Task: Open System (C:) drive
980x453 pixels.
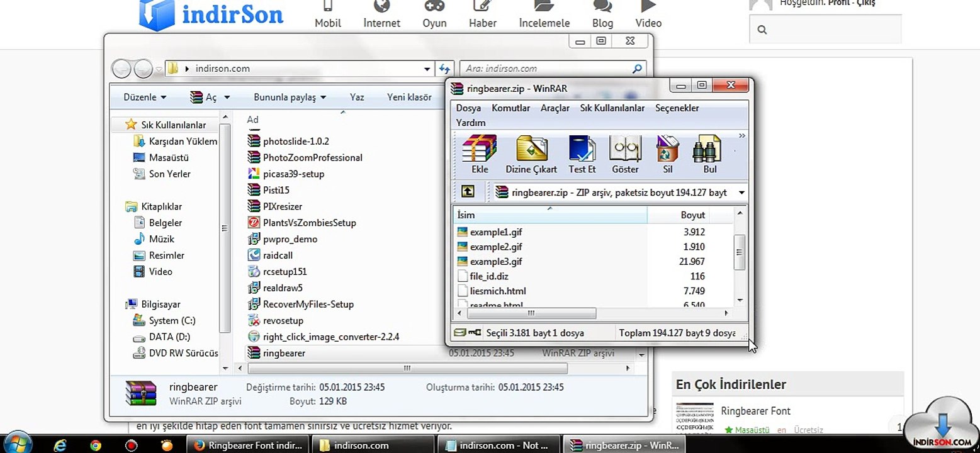Action: pyautogui.click(x=164, y=320)
